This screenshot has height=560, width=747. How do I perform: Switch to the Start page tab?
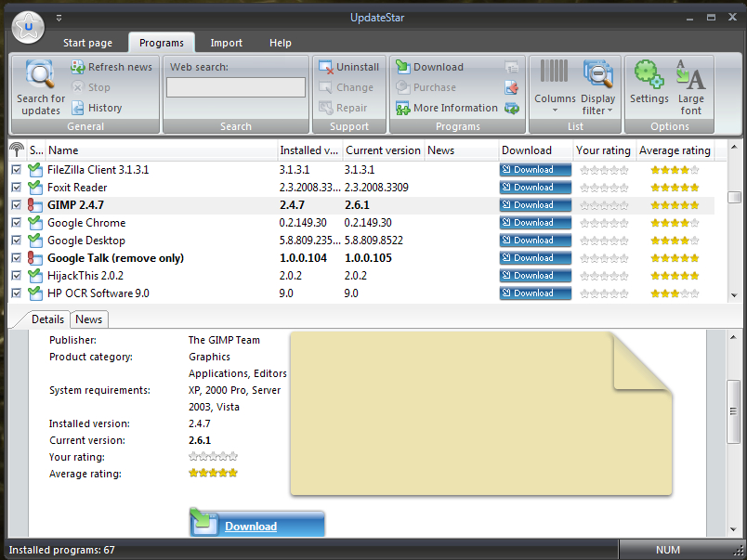(x=87, y=43)
